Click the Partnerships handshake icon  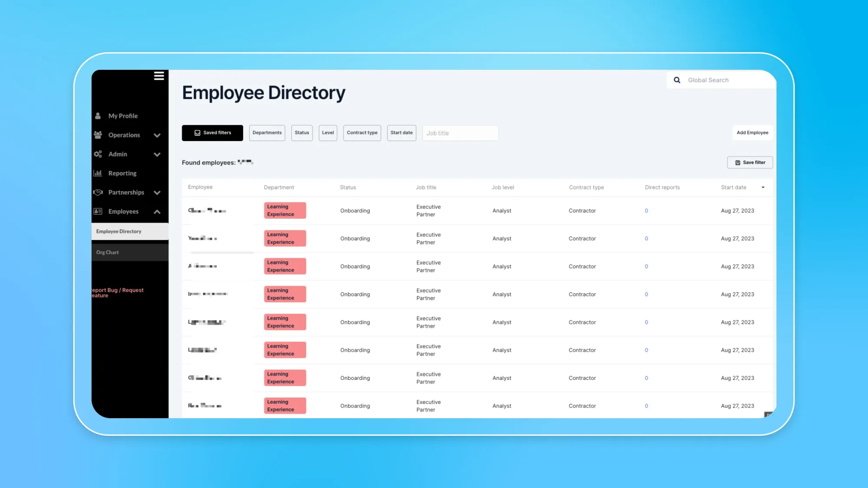point(98,192)
